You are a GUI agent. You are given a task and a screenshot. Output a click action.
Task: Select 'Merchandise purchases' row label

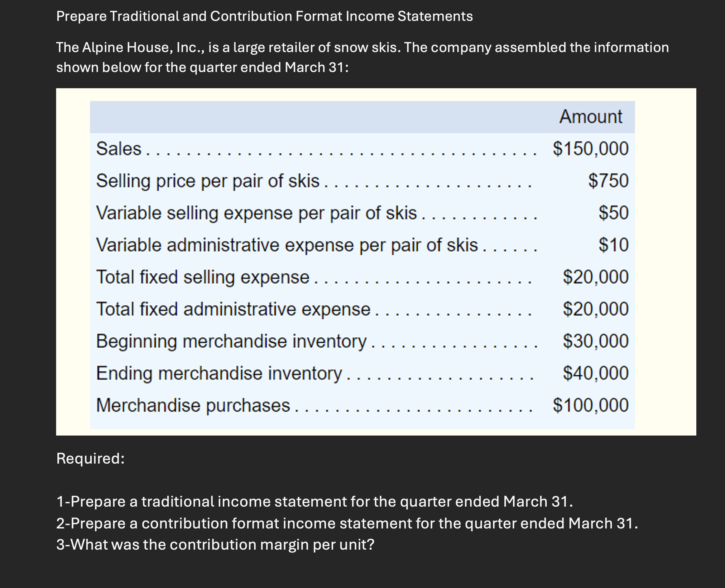coord(193,405)
